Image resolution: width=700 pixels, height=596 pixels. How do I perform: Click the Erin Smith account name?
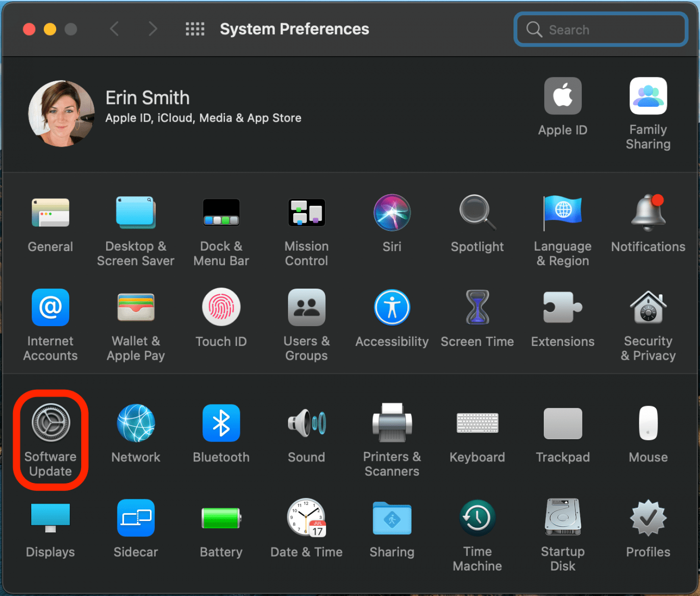coord(148,98)
